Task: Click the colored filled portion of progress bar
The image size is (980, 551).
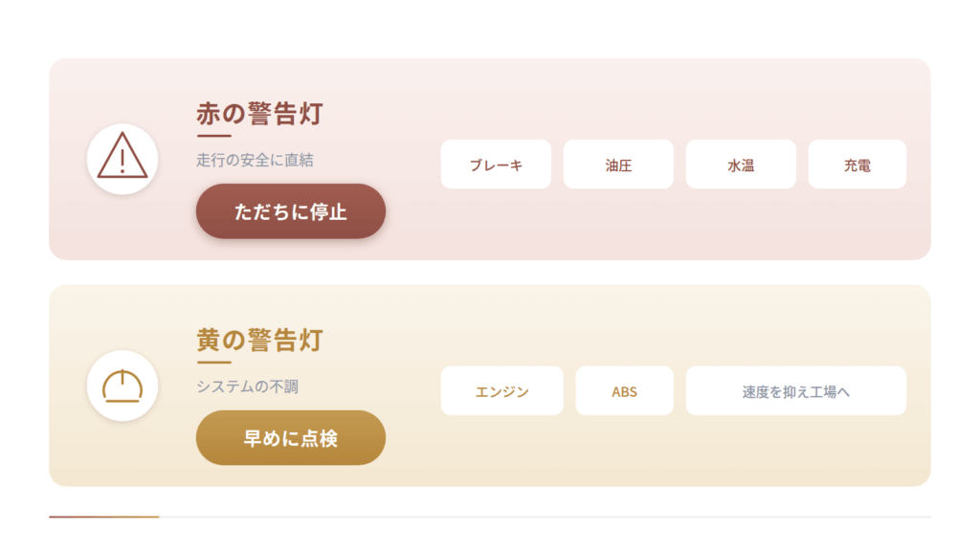Action: pyautogui.click(x=104, y=517)
